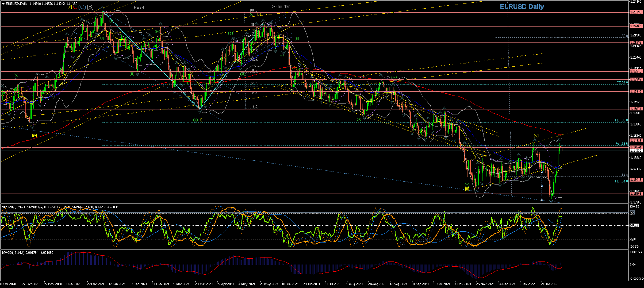Select the 1.23390 price level tag
The height and width of the screenshot is (288, 644).
coord(635,13)
